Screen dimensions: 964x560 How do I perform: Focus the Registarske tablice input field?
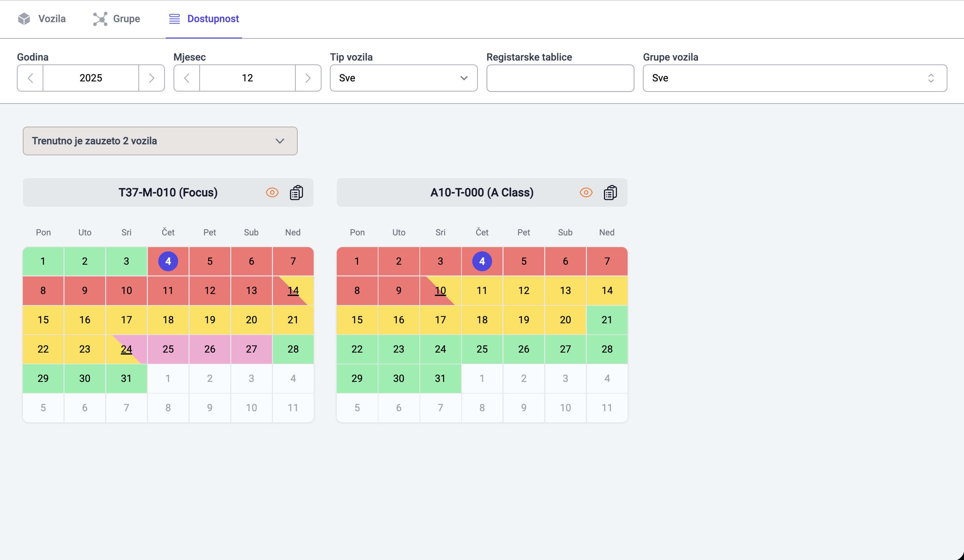coord(560,78)
